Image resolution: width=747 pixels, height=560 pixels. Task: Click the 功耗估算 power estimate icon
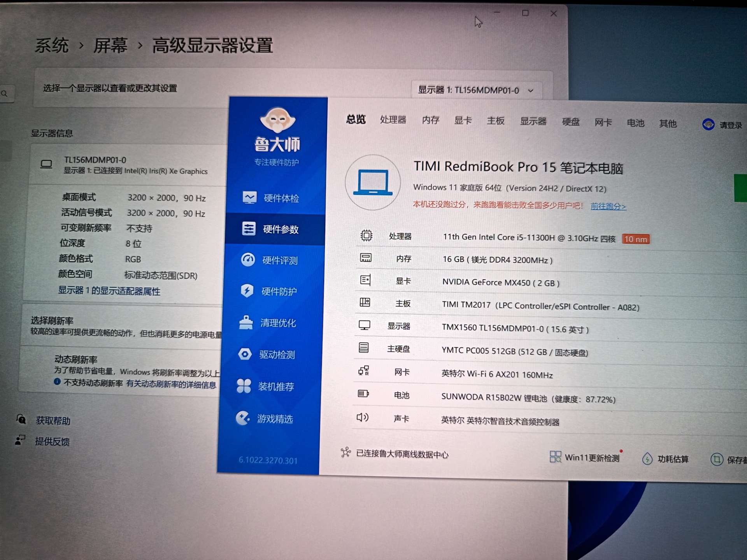coord(647,459)
